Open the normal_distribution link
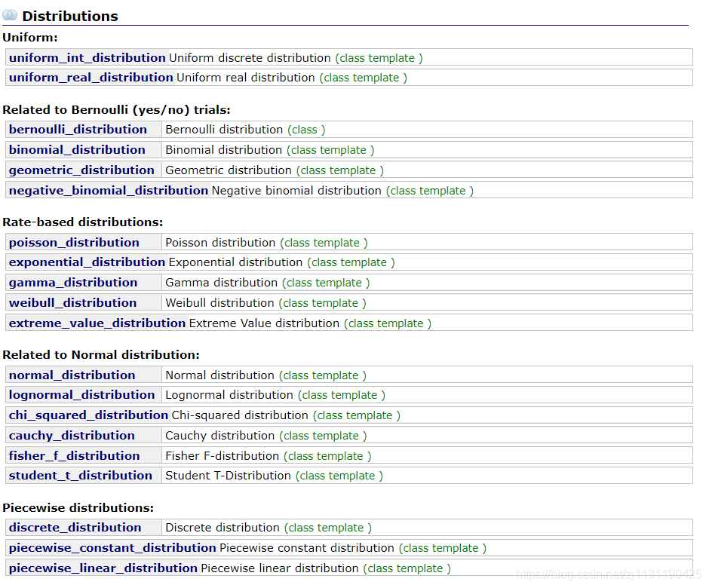The image size is (709, 588). 72,375
